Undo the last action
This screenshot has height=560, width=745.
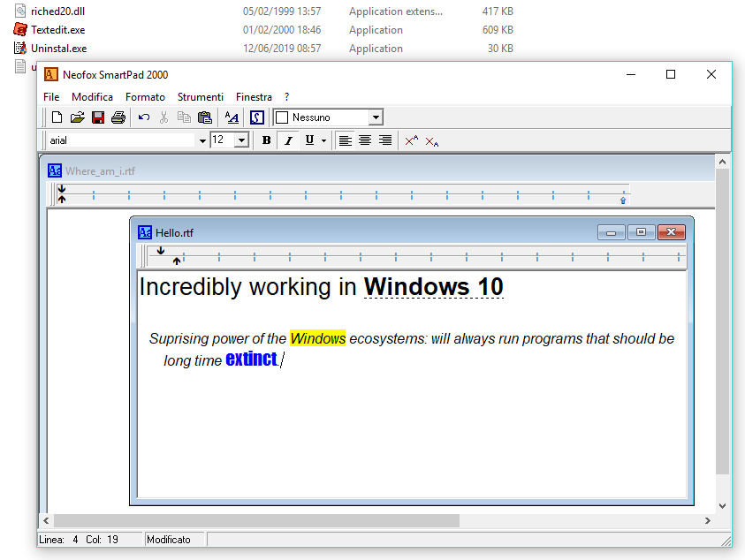click(x=144, y=117)
